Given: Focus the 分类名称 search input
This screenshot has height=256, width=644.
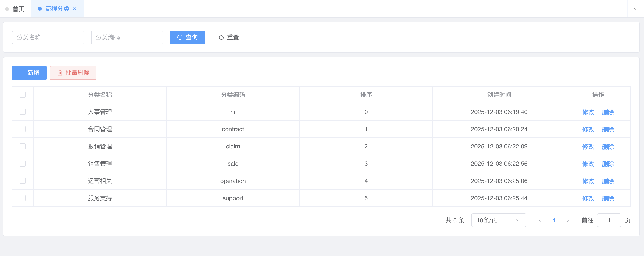Looking at the screenshot, I should pos(48,37).
